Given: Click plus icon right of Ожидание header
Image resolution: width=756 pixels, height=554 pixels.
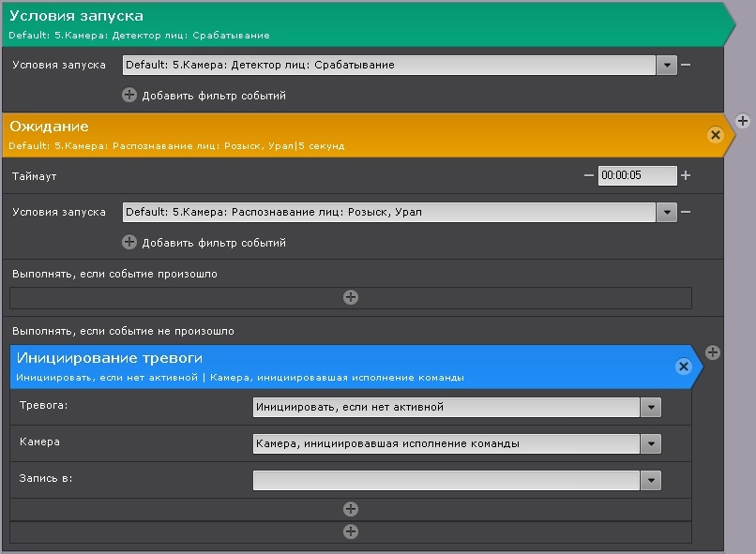Looking at the screenshot, I should [x=743, y=121].
